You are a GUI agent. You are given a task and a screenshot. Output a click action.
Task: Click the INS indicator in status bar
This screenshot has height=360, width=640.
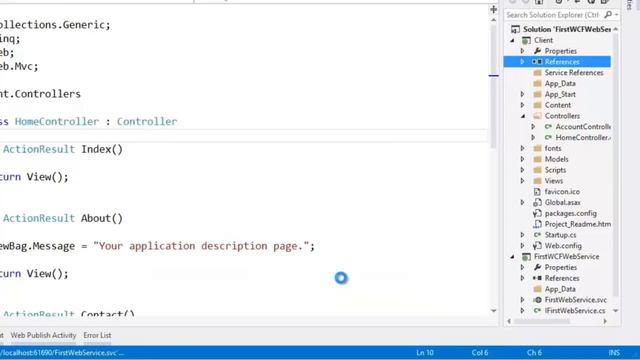(x=614, y=353)
